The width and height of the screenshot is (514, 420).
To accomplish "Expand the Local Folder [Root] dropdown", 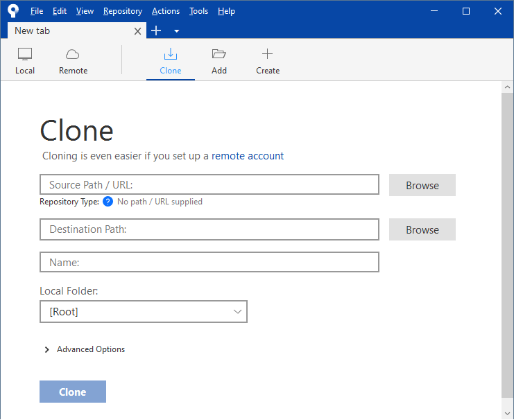I will tap(144, 312).
